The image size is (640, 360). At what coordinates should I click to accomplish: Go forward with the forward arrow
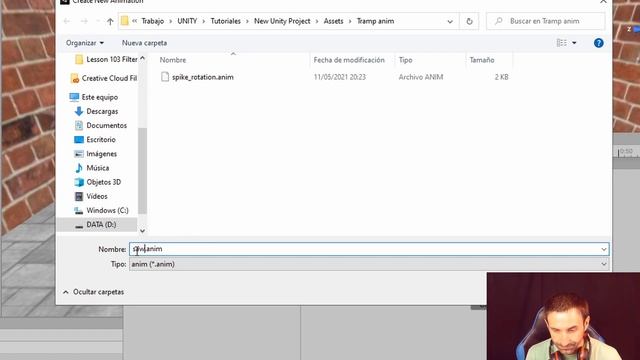click(x=84, y=21)
